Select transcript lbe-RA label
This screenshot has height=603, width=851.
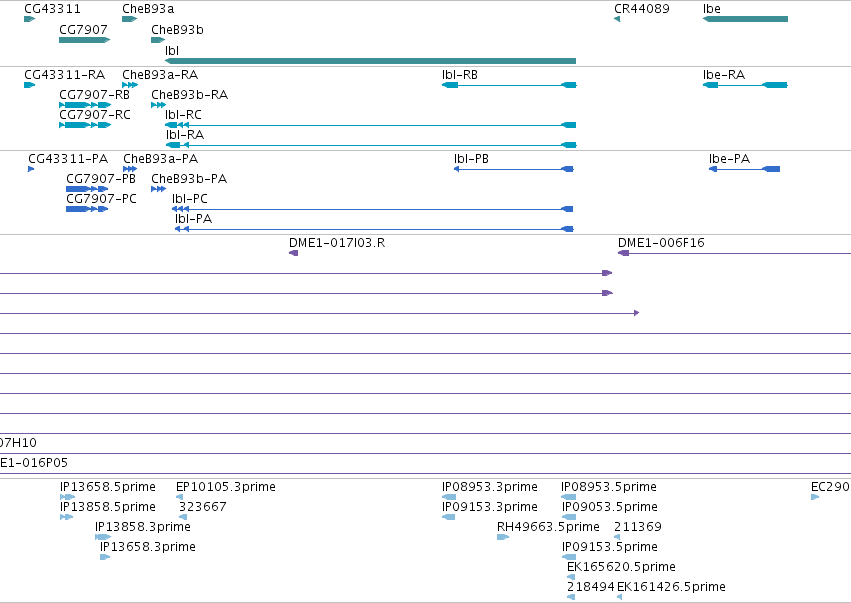click(724, 75)
